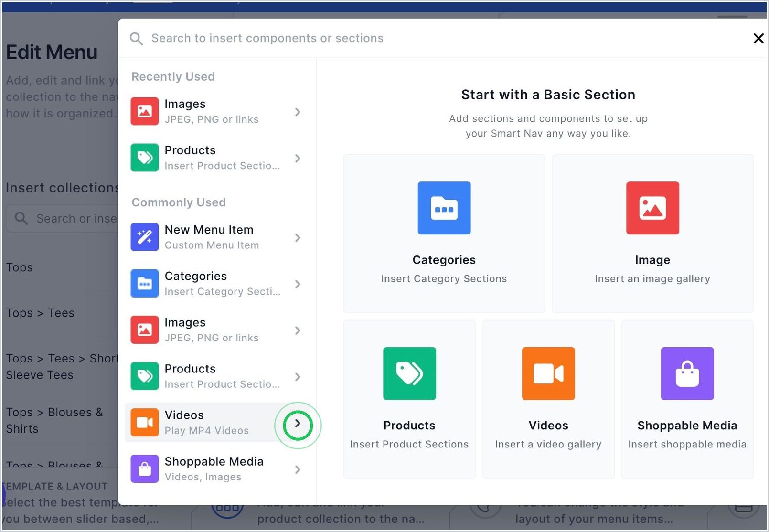The height and width of the screenshot is (532, 769).
Task: Click the green Products icon under Commonly Used
Action: click(145, 376)
